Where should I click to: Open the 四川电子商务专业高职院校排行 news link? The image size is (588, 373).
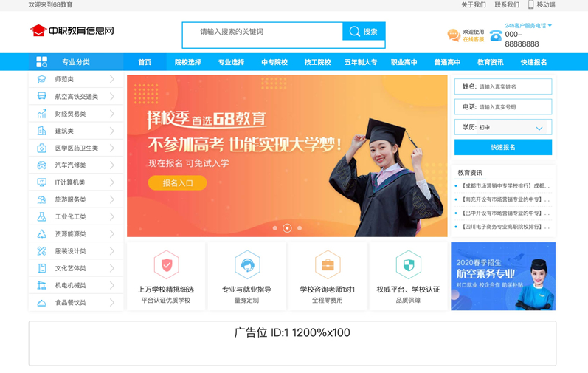tap(505, 227)
